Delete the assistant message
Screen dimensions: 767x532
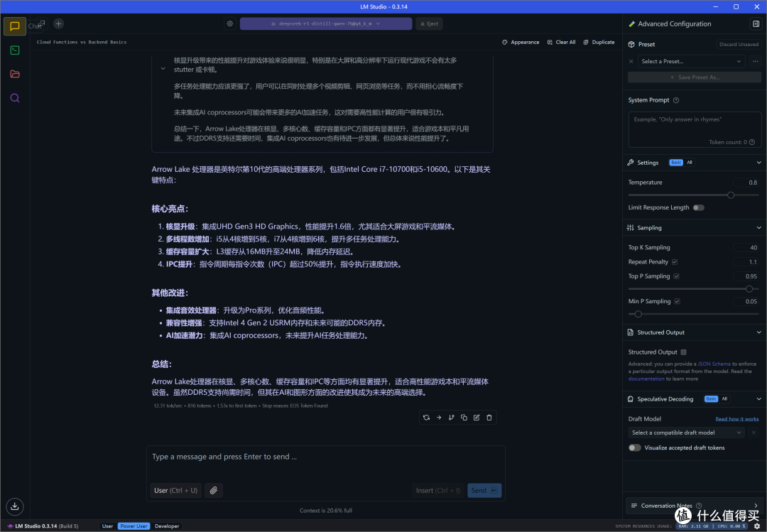point(489,418)
